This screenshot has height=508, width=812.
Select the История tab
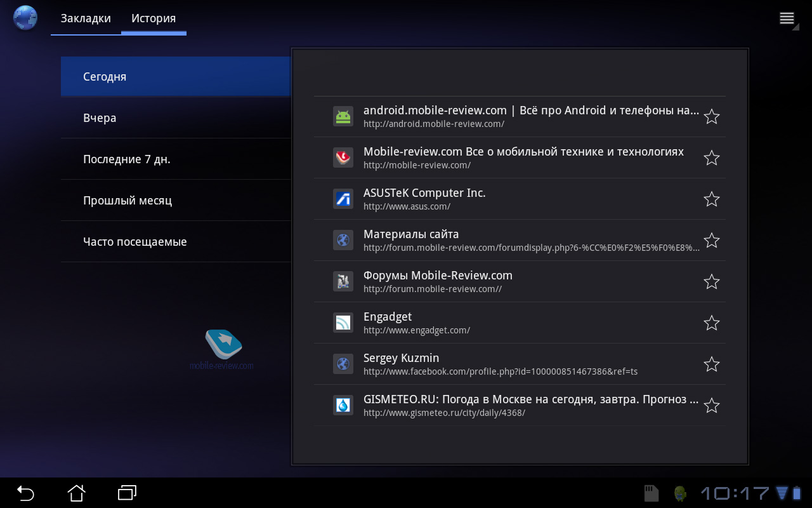point(154,18)
